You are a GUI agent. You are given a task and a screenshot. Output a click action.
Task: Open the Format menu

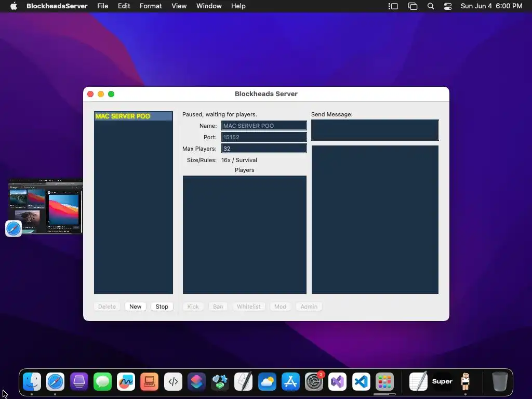(151, 6)
